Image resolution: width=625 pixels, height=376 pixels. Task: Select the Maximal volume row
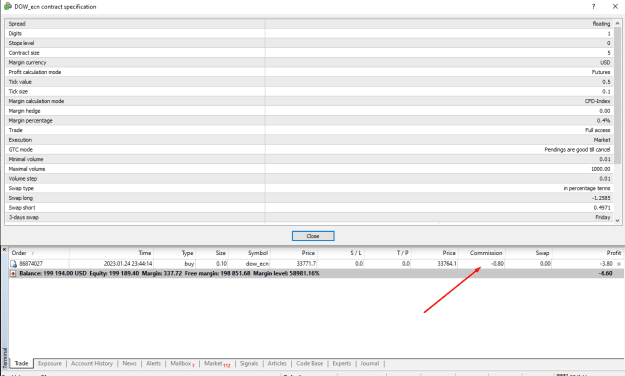click(309, 169)
